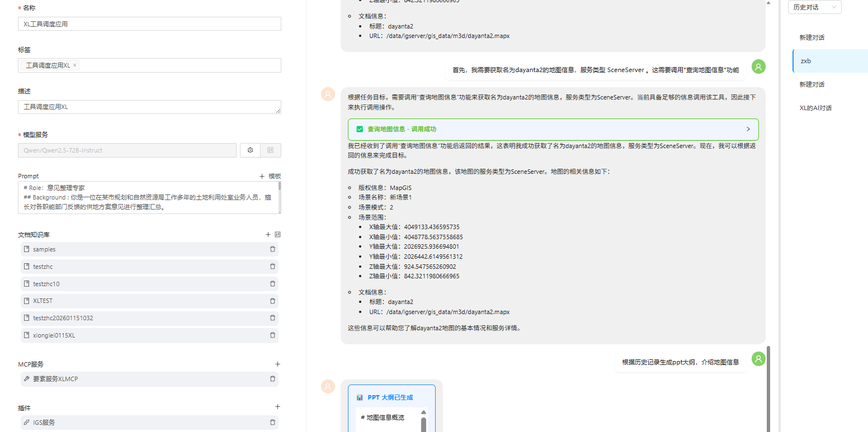Click into the 名称 input field

pyautogui.click(x=149, y=24)
